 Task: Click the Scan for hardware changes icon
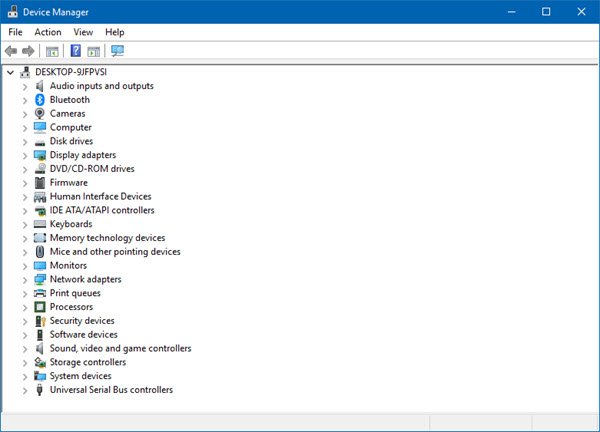pyautogui.click(x=118, y=51)
